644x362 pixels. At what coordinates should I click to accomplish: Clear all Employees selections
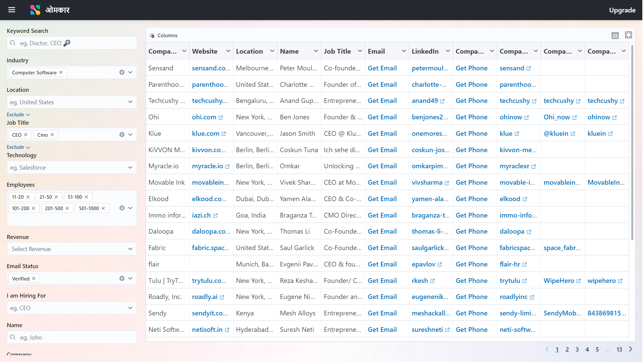122,208
